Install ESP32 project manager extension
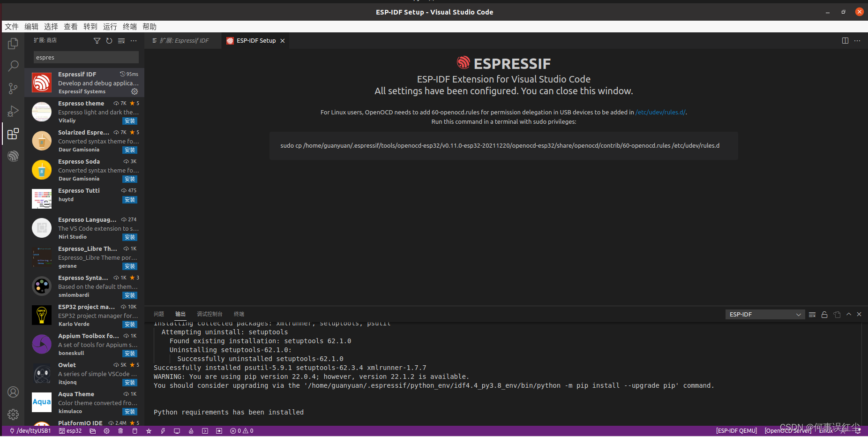This screenshot has height=437, width=868. (x=130, y=324)
